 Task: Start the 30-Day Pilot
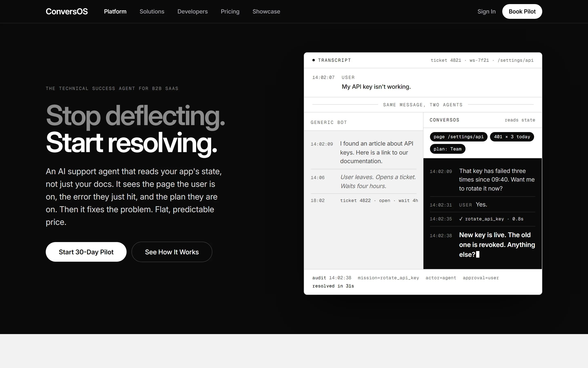tap(86, 252)
